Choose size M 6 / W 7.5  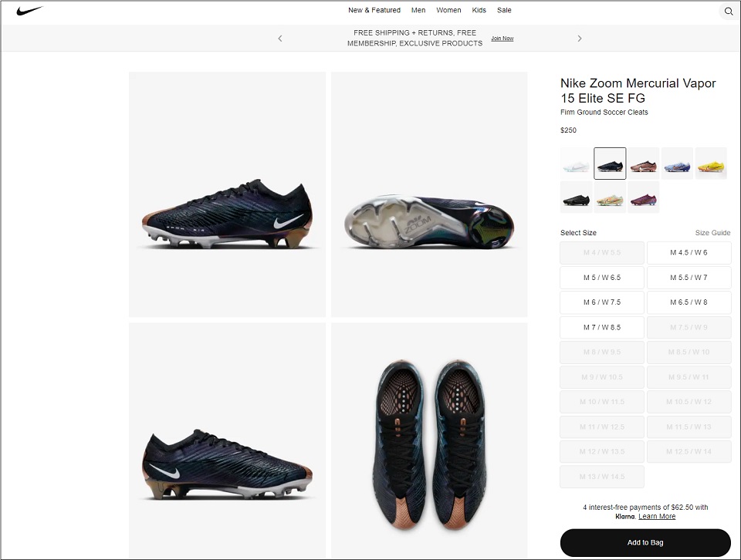click(x=602, y=302)
